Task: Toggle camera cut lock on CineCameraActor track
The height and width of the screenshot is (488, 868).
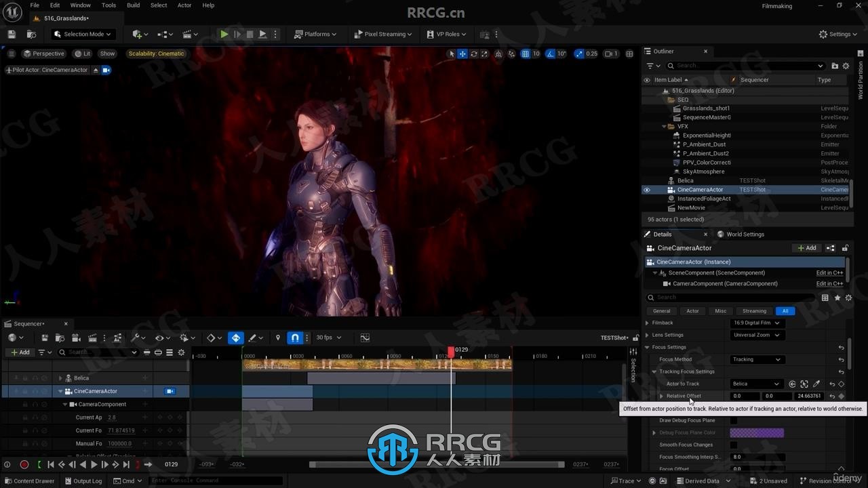Action: pyautogui.click(x=170, y=391)
